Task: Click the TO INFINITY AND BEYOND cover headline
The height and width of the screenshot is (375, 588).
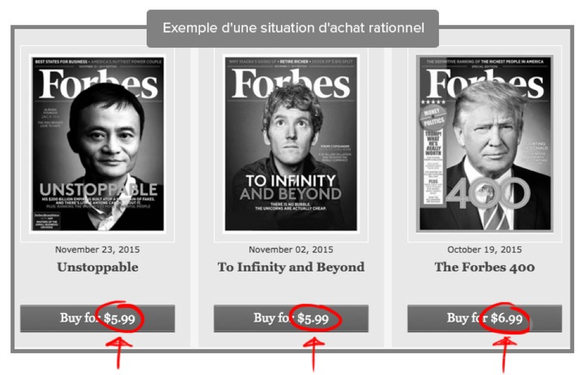Action: [x=291, y=187]
